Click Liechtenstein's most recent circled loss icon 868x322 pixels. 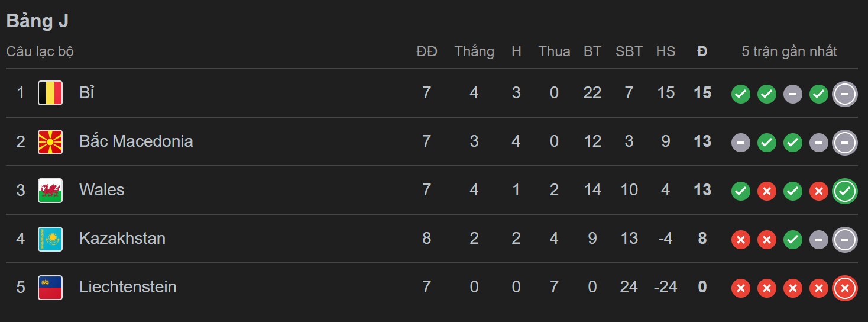[844, 288]
